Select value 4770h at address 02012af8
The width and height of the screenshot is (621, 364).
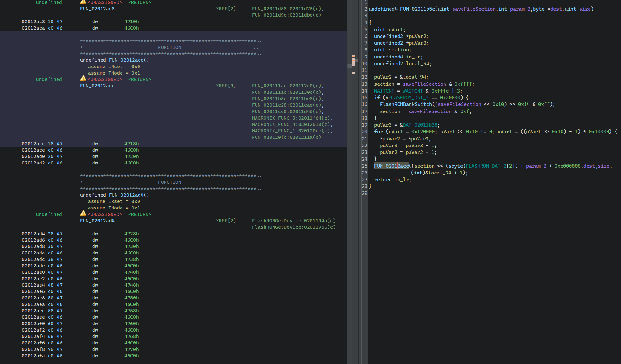(131, 349)
